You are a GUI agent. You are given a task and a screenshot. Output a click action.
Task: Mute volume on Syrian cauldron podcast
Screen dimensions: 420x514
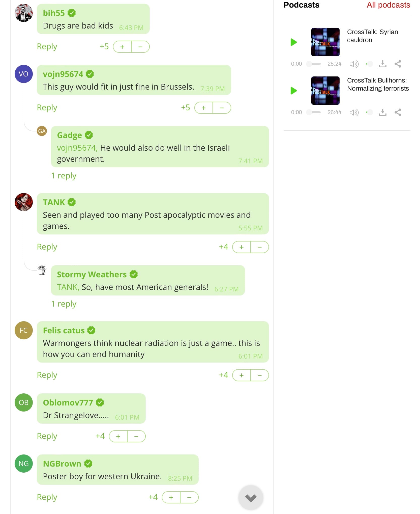[x=354, y=64]
